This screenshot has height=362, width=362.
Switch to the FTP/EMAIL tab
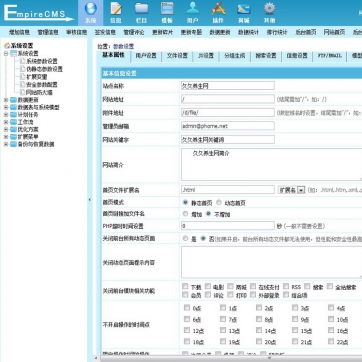[x=329, y=56]
